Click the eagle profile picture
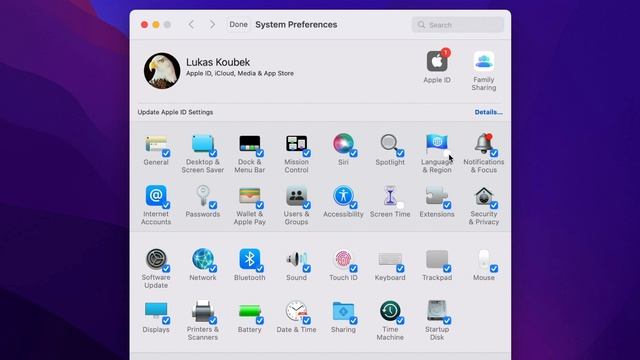 [162, 71]
